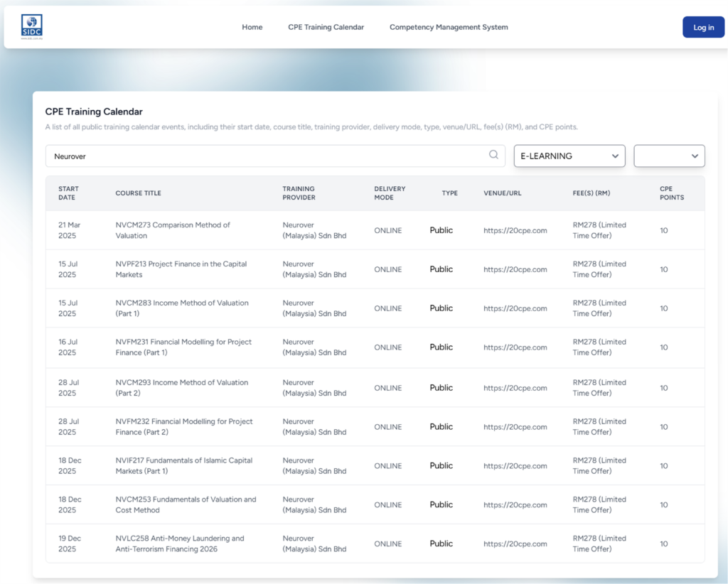Open the 20cpe.com link for NVCM273
Image resolution: width=728 pixels, height=584 pixels.
click(515, 231)
